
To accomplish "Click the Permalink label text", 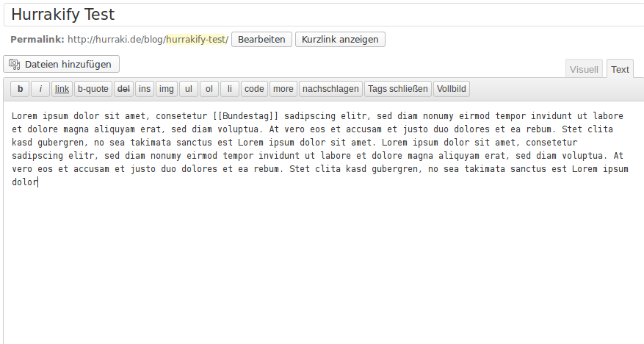I will pos(37,40).
